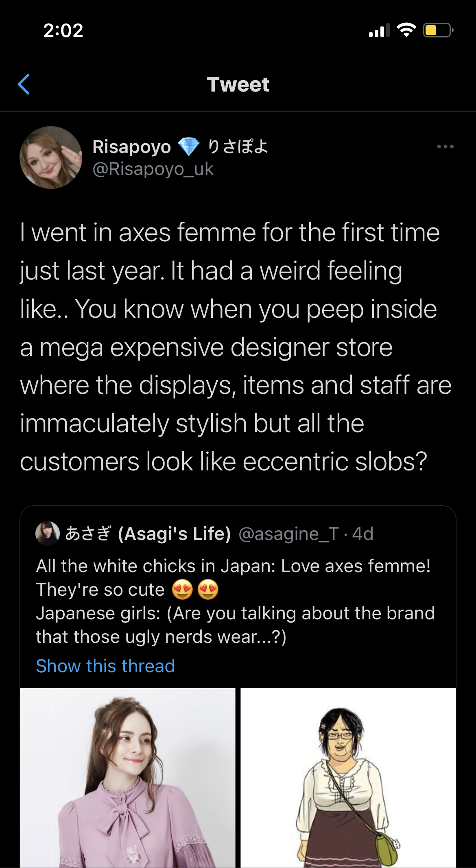Tap the Wi-Fi status icon
The width and height of the screenshot is (476, 868).
406,30
